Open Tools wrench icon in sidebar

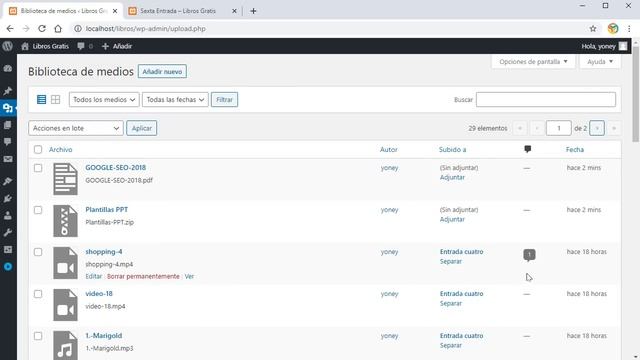(8, 232)
